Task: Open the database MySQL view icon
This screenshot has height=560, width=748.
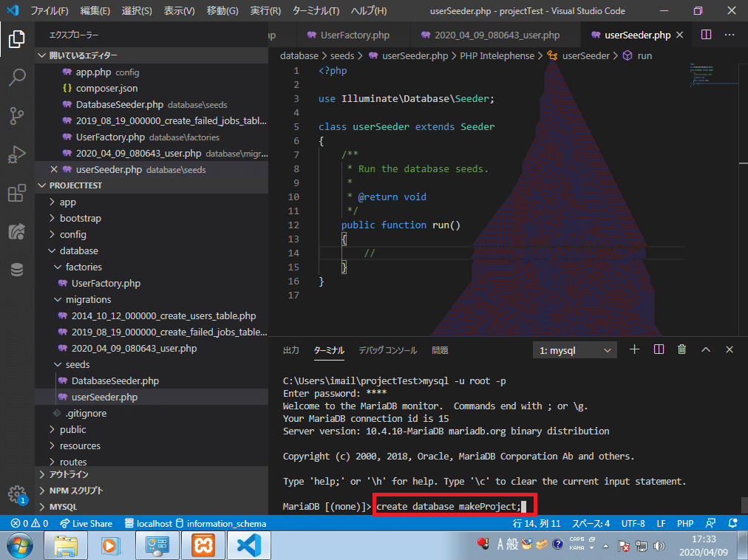Action: (17, 270)
